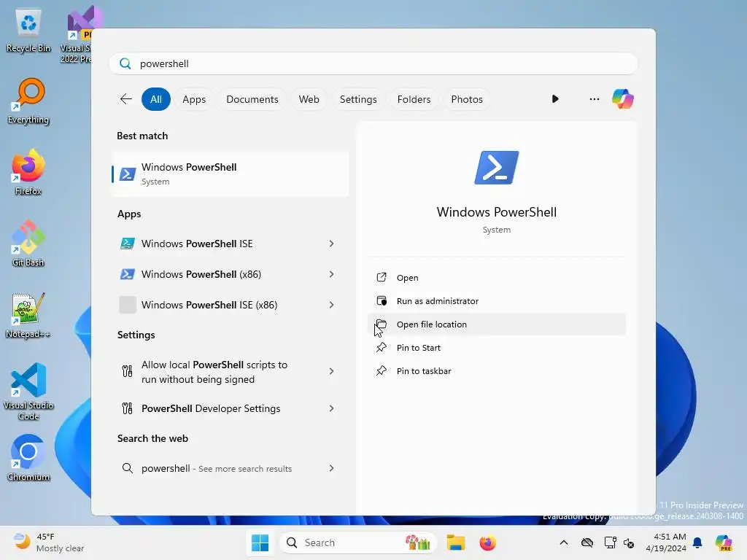Switch to the Apps filter tab
Screen dimensions: 747x560
194,99
